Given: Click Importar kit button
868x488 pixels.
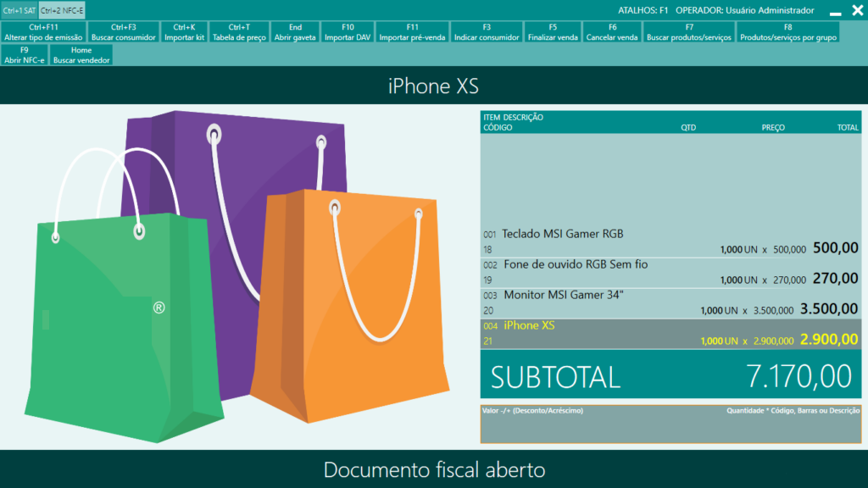Looking at the screenshot, I should [x=184, y=32].
